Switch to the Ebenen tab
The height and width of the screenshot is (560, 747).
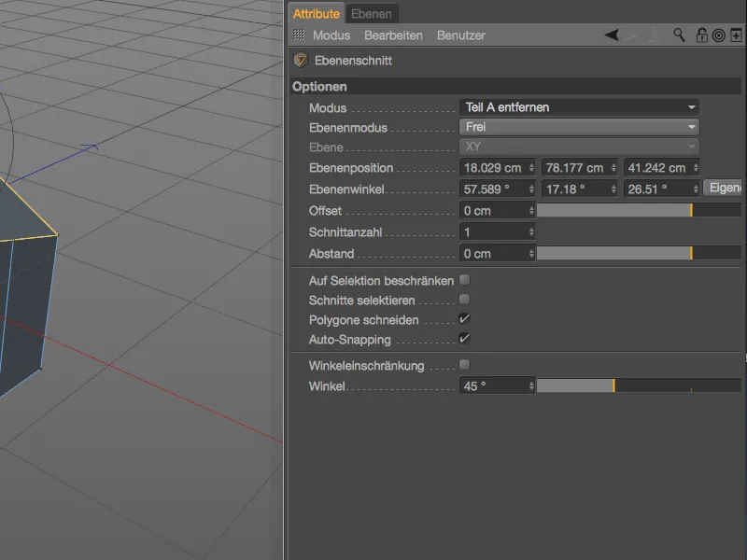372,14
